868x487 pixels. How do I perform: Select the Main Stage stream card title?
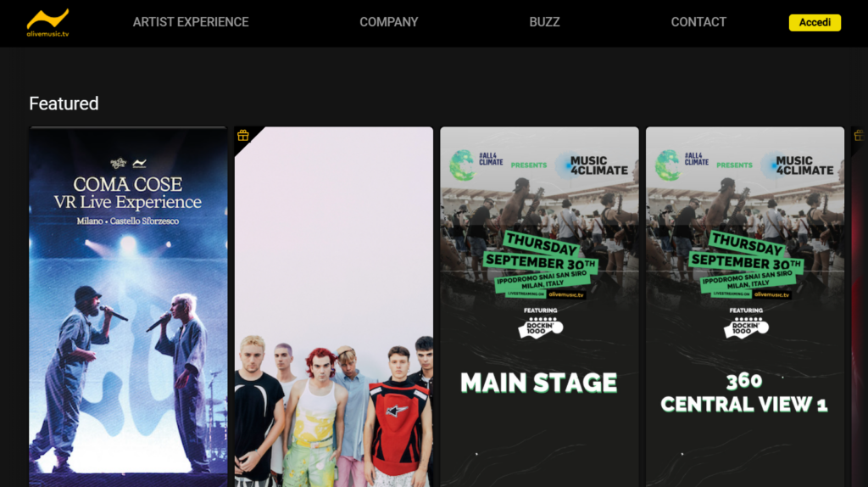538,383
